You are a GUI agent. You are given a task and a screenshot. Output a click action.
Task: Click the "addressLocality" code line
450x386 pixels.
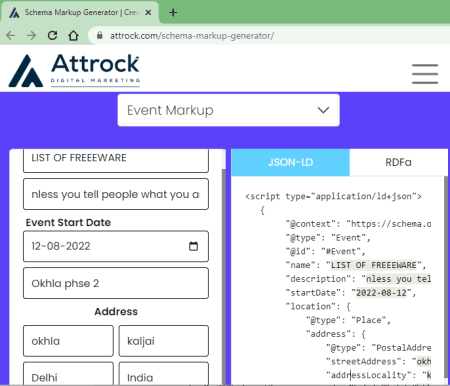(379, 375)
